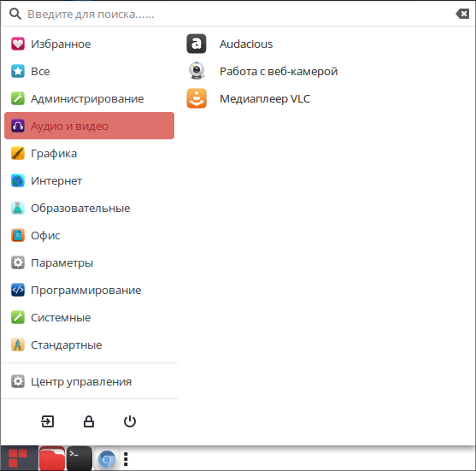Choose the Интернет category
Image resolution: width=476 pixels, height=471 pixels.
click(89, 180)
